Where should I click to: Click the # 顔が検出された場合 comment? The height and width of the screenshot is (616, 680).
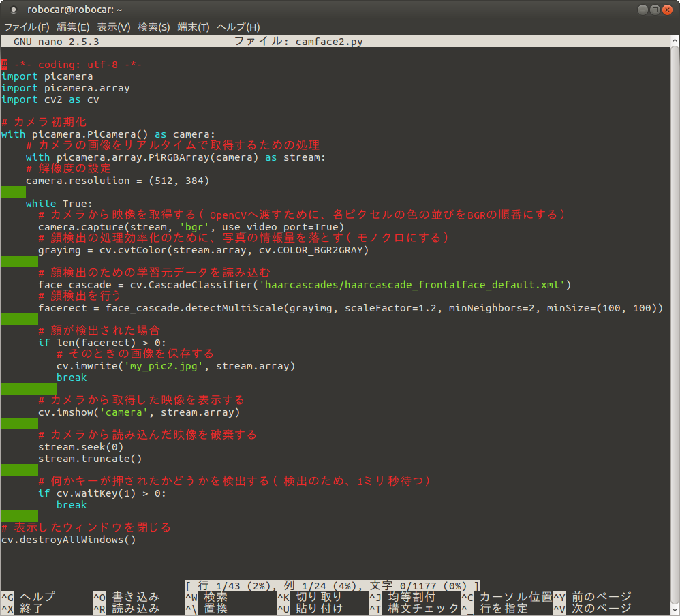(x=99, y=331)
